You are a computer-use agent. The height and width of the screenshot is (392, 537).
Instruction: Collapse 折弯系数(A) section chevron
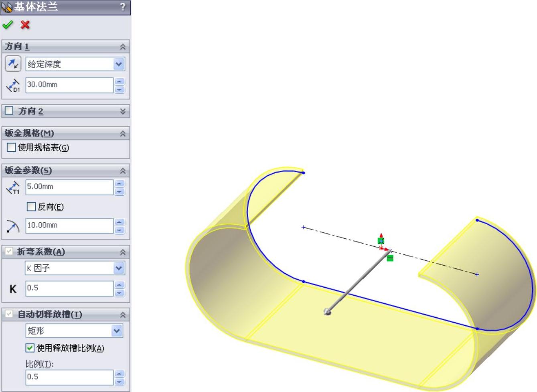[x=123, y=252]
